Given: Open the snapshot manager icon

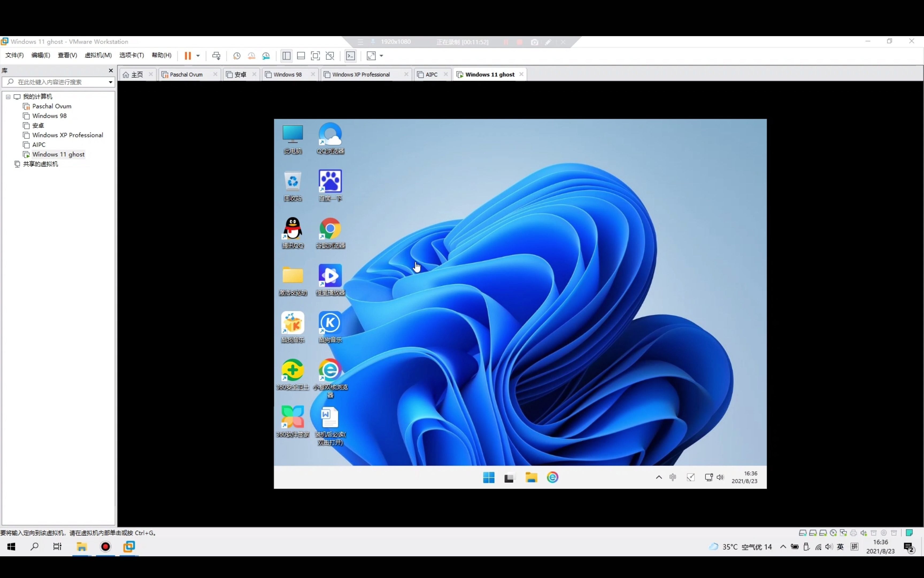Looking at the screenshot, I should click(266, 56).
